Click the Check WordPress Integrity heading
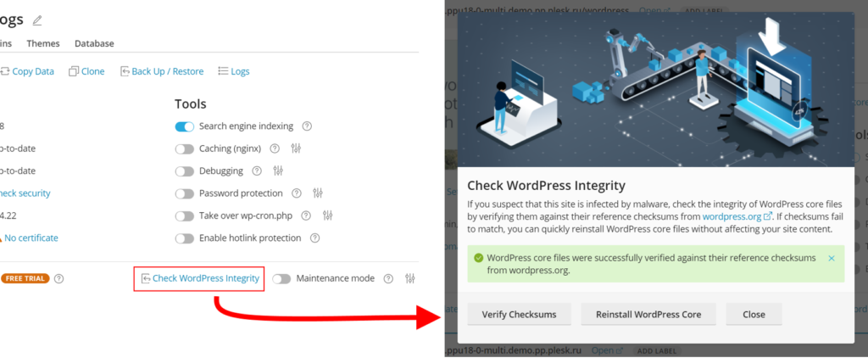 tap(547, 185)
